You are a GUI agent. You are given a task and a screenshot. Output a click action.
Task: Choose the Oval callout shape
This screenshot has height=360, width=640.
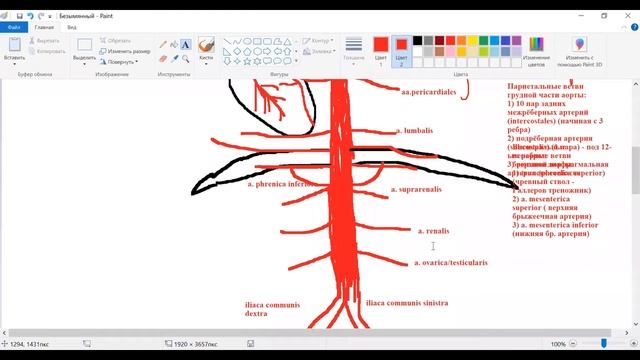click(x=278, y=61)
